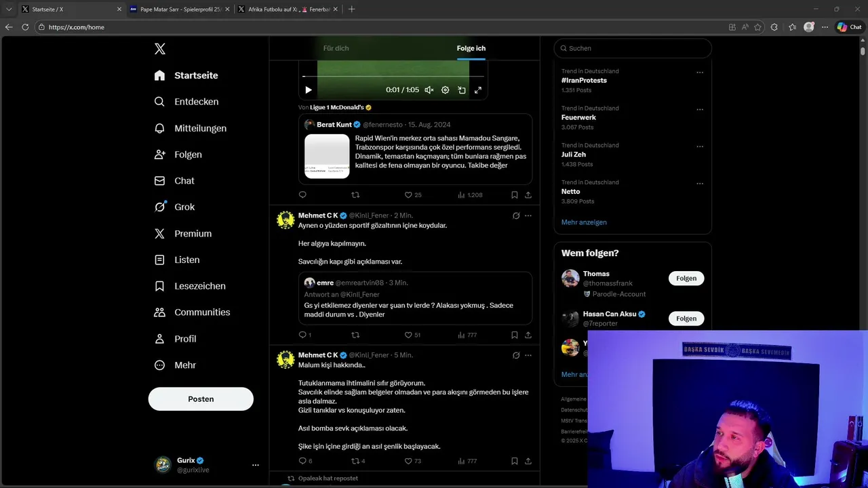Open options for #IranProtests trend
The width and height of the screenshot is (868, 488).
(x=700, y=73)
